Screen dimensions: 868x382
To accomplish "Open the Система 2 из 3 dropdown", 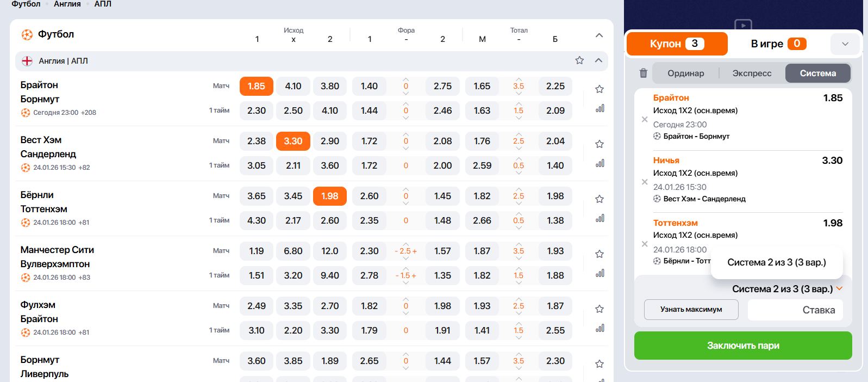I will pos(787,289).
